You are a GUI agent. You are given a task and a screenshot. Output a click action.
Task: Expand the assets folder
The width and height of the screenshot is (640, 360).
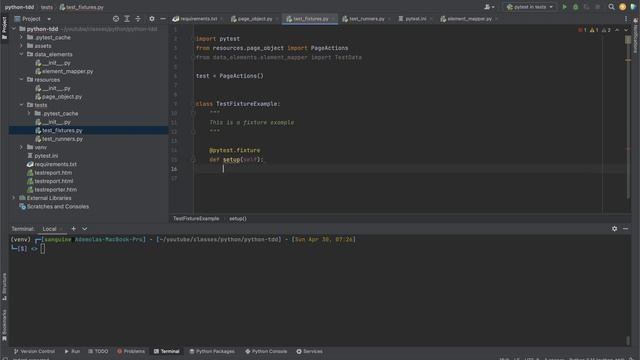pyautogui.click(x=22, y=46)
